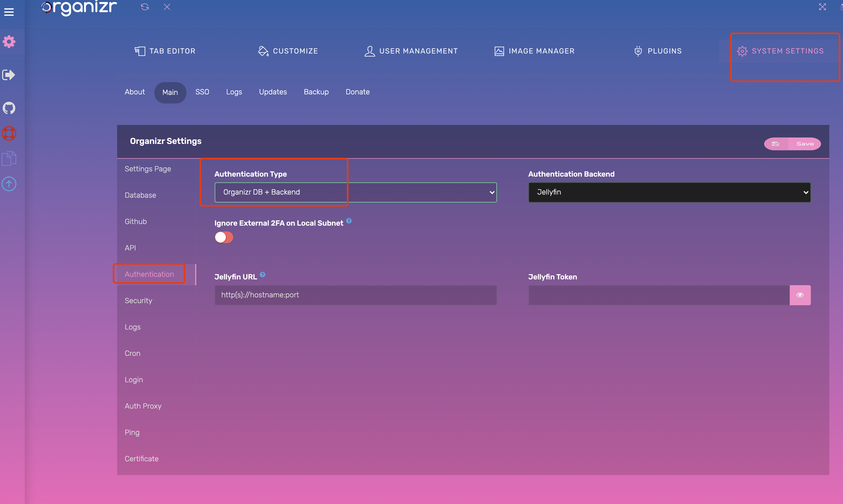This screenshot has width=843, height=504.
Task: Click the red lifebuoy support icon
Action: (x=9, y=133)
